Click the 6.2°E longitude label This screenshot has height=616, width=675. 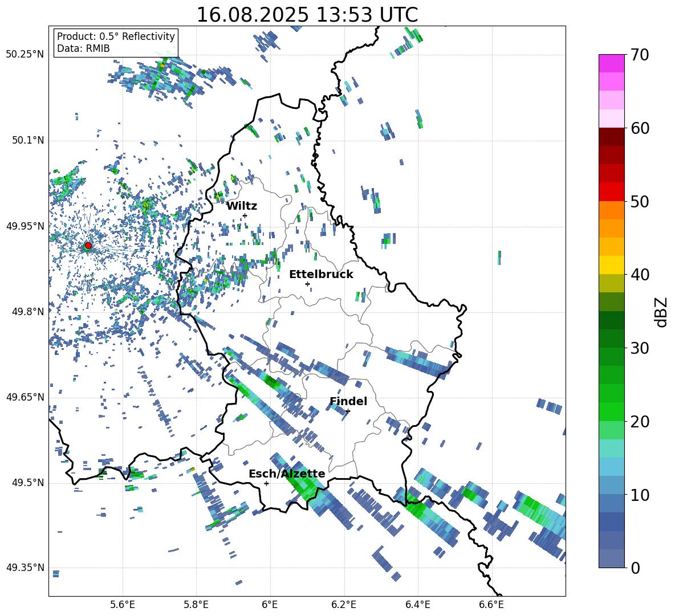coord(344,605)
